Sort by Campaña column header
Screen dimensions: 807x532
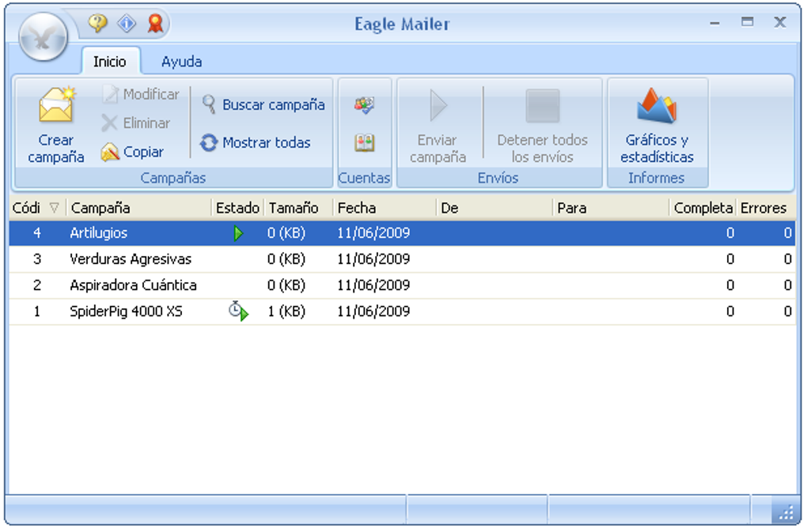[x=139, y=208]
